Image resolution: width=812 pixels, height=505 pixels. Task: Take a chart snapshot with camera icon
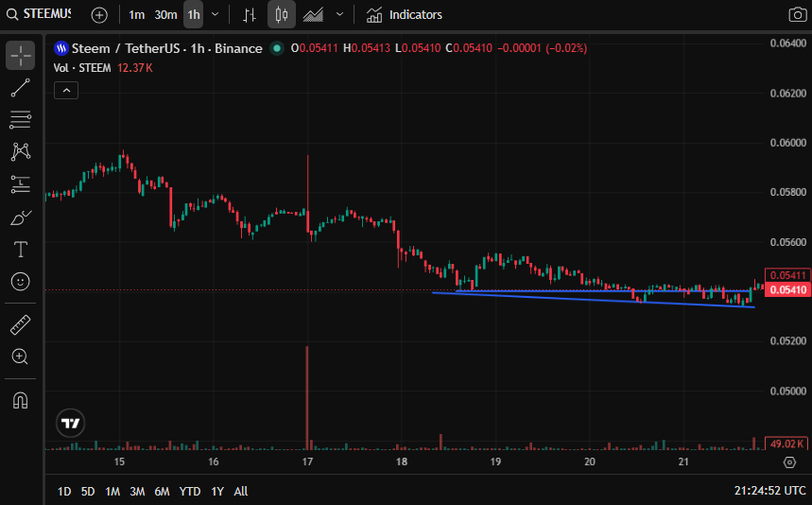click(798, 14)
